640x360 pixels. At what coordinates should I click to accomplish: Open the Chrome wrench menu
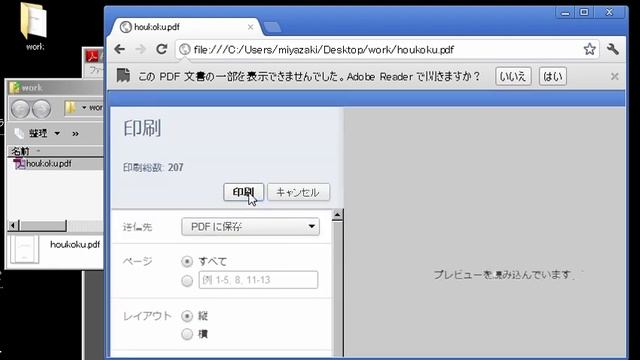pos(613,49)
